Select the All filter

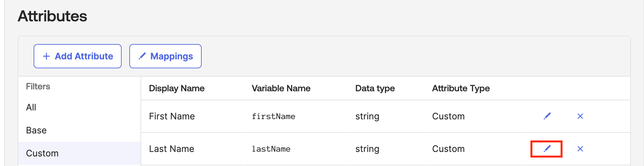pyautogui.click(x=31, y=107)
